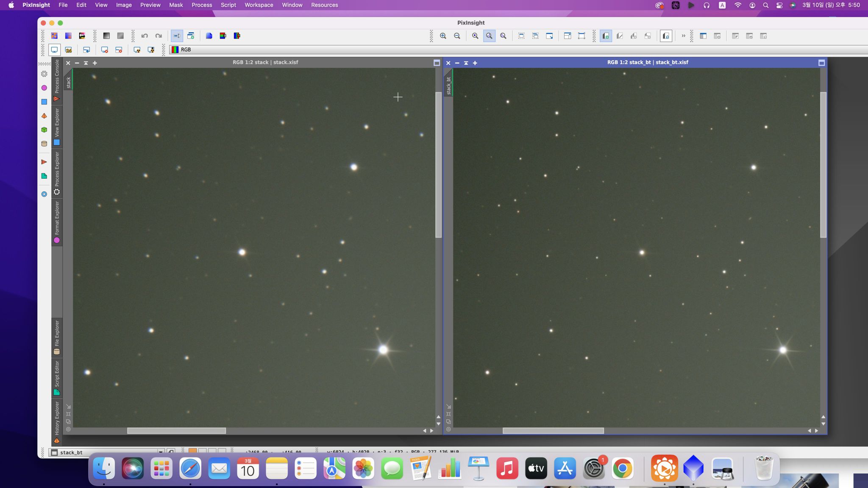
Task: Open Safari from the Dock
Action: point(190,469)
